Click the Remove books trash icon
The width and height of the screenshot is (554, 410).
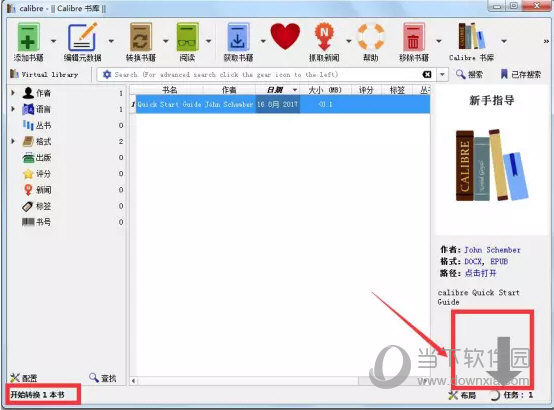pos(414,37)
